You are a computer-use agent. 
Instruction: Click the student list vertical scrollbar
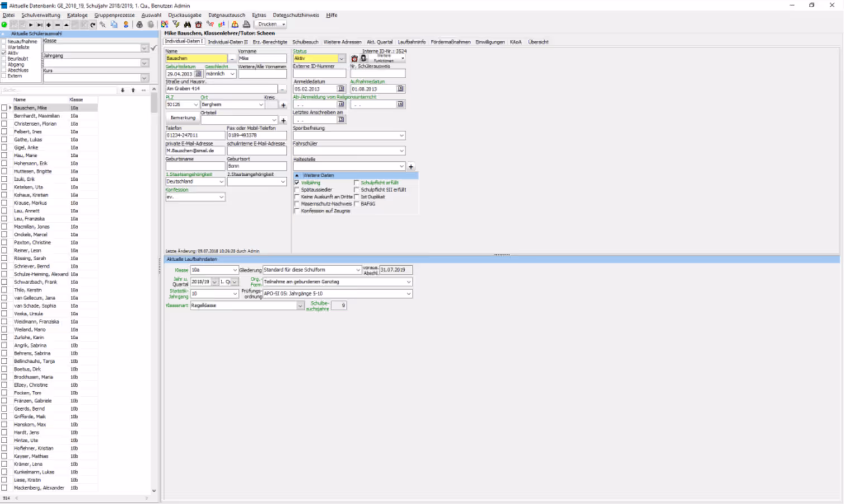click(154, 290)
